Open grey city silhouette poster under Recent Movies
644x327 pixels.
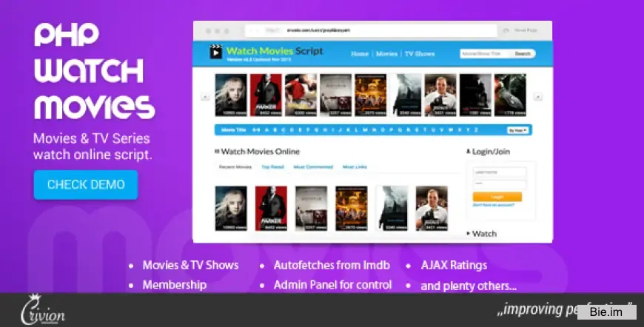392,208
